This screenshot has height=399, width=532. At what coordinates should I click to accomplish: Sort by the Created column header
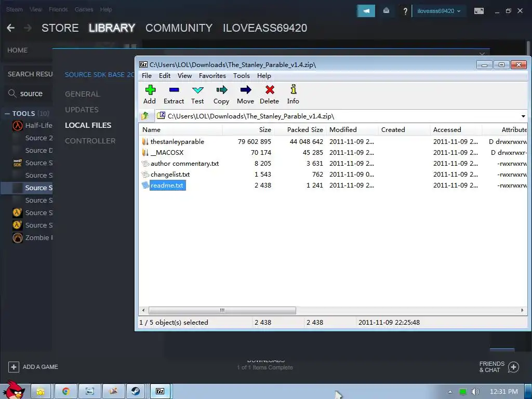404,129
